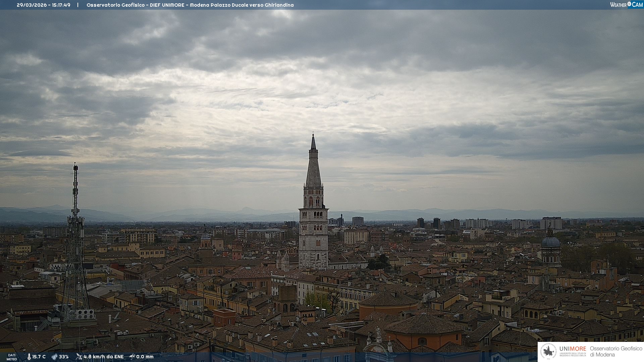Click the UNIMORE wordmark text

[573, 349]
